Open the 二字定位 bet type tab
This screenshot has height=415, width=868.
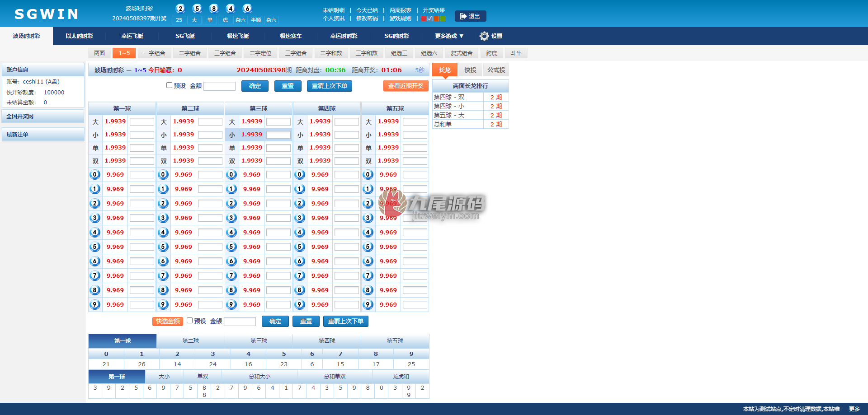(260, 53)
